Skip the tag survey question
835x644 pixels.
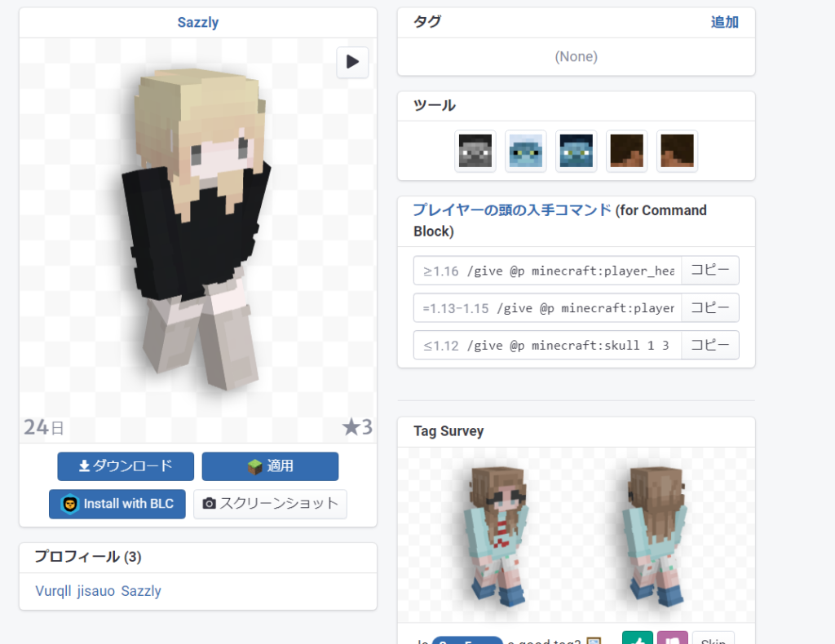click(713, 638)
